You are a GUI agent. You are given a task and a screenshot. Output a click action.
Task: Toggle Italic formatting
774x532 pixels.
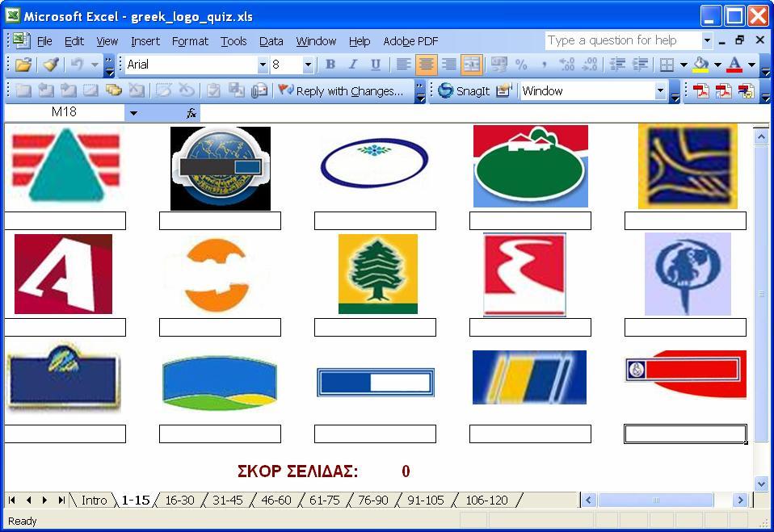[x=353, y=65]
